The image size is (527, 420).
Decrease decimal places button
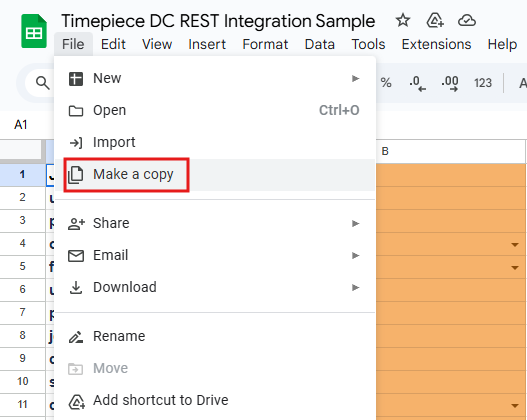[x=417, y=83]
